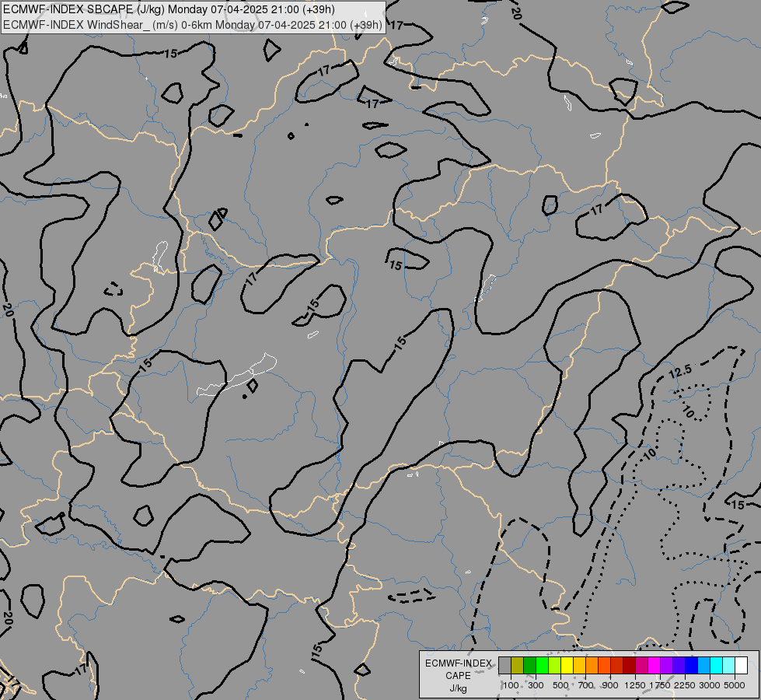Choose the pure blue legend swatch

tap(691, 665)
